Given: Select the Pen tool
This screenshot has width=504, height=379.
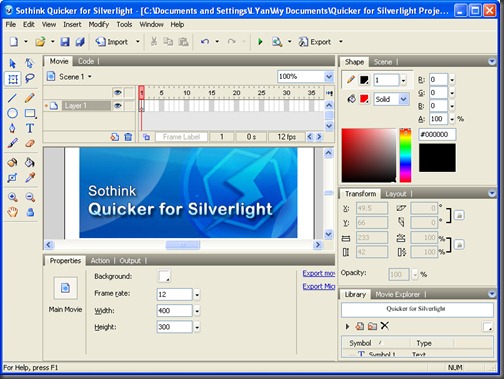Looking at the screenshot, I should coord(12,128).
